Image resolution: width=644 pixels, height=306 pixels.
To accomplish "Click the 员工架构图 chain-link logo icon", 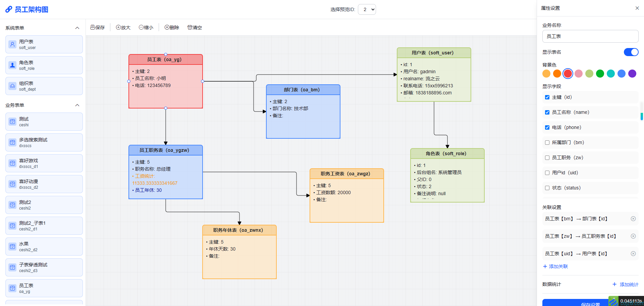I will pyautogui.click(x=8, y=9).
